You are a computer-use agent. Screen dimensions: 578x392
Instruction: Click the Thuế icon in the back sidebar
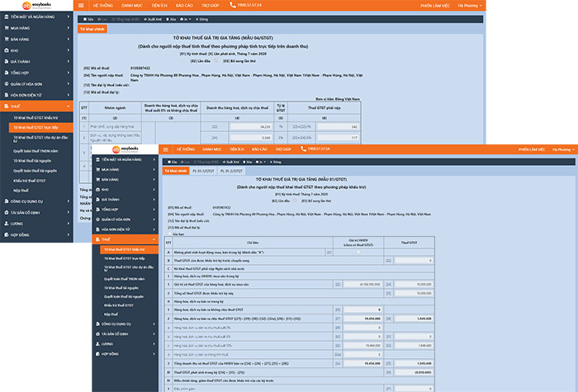coord(7,106)
